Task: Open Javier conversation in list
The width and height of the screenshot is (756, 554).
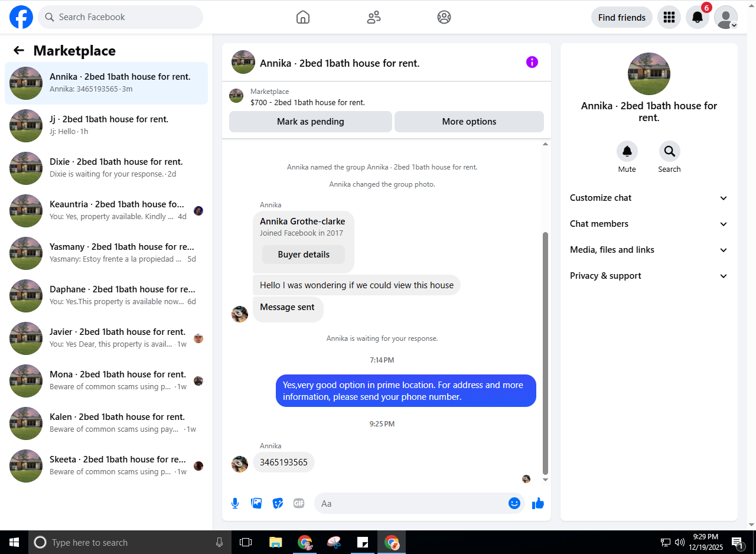Action: click(106, 338)
